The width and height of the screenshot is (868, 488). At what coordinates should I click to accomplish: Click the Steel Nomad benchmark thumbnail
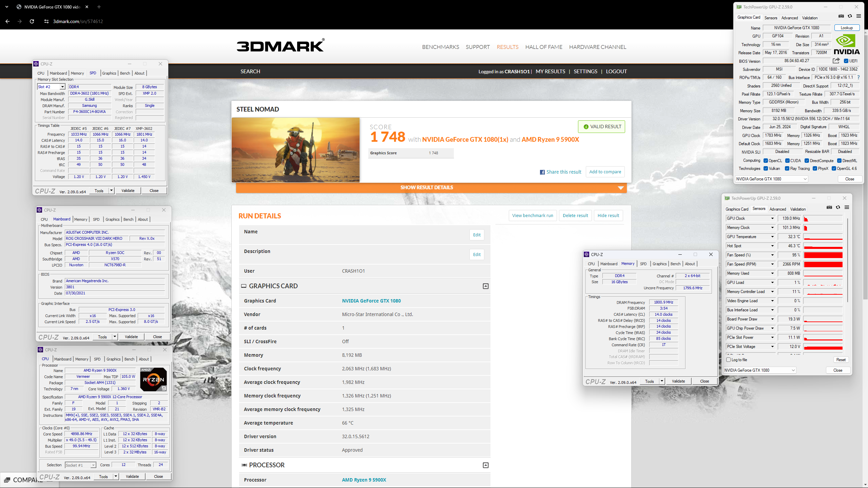(x=295, y=150)
